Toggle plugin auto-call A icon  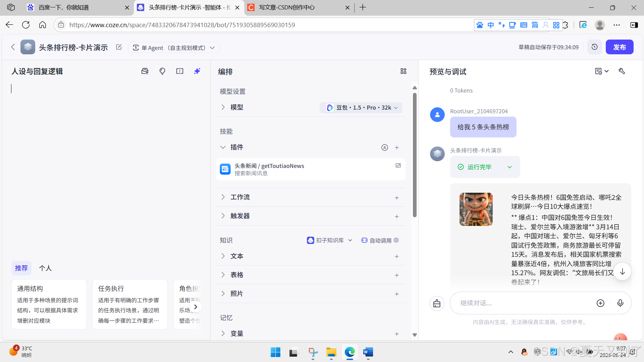(x=384, y=147)
